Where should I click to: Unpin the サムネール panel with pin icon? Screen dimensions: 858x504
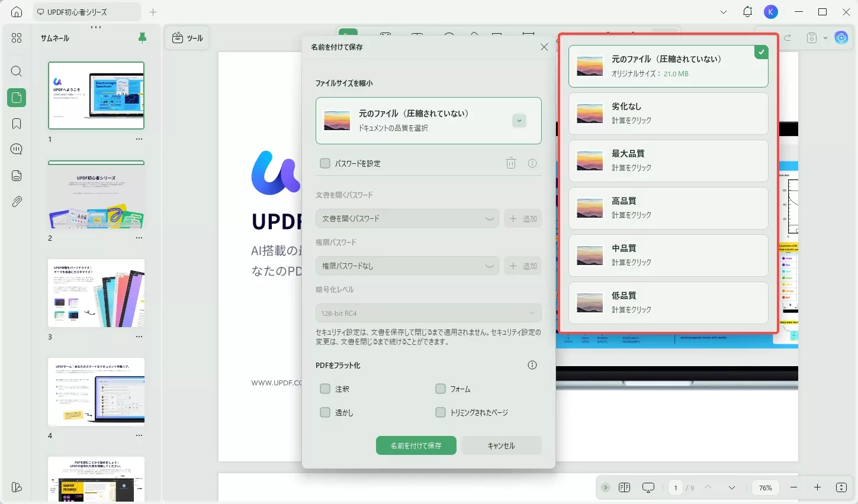(x=142, y=38)
